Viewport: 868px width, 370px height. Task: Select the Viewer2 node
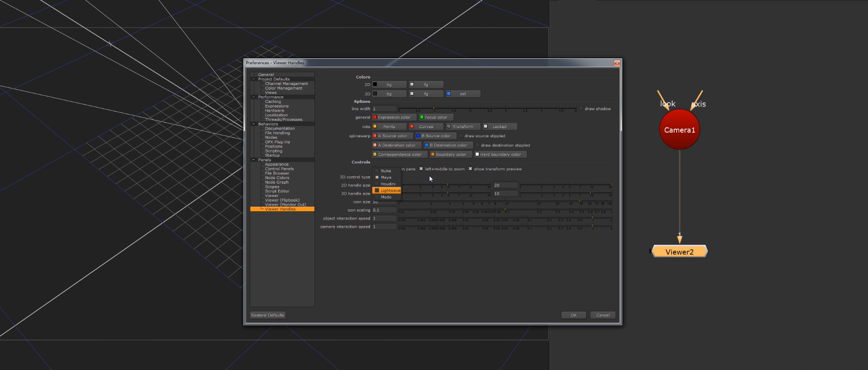tap(679, 252)
